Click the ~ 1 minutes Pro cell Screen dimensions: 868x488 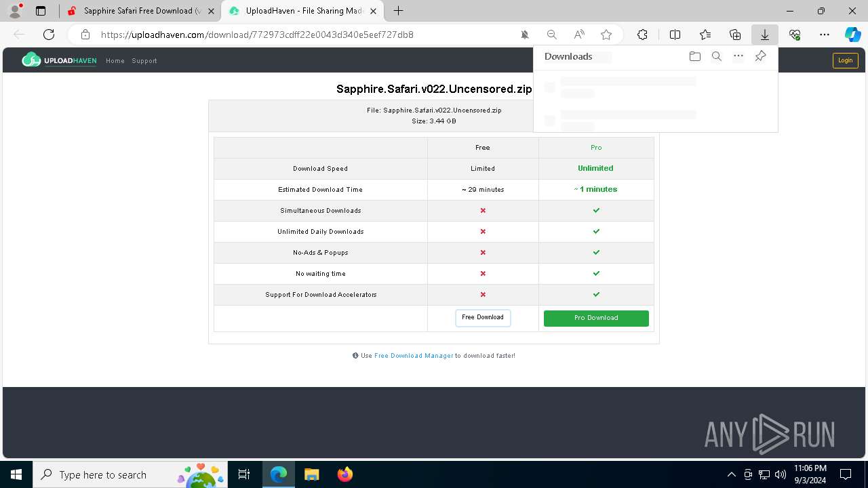(x=596, y=190)
